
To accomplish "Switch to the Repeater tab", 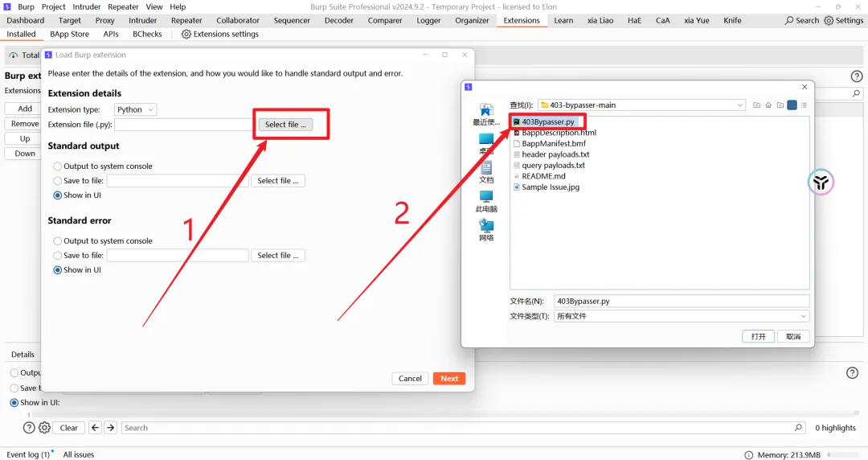I will click(x=186, y=20).
